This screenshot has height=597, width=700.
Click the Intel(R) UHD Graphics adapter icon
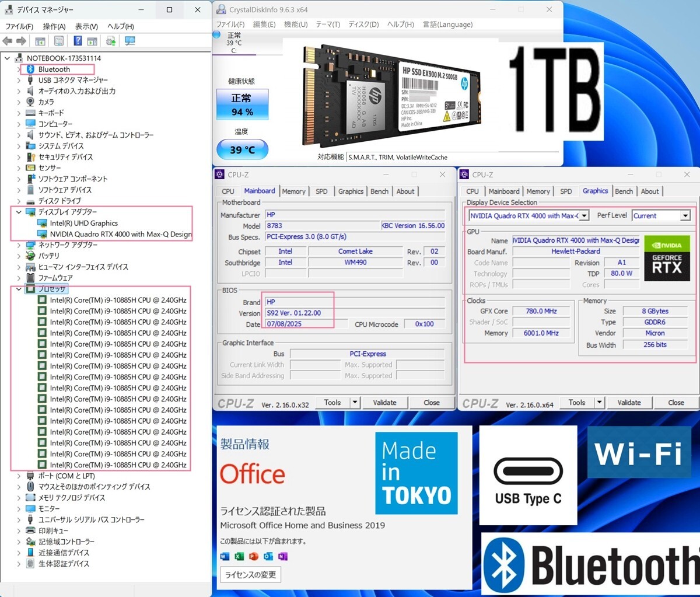[x=42, y=223]
